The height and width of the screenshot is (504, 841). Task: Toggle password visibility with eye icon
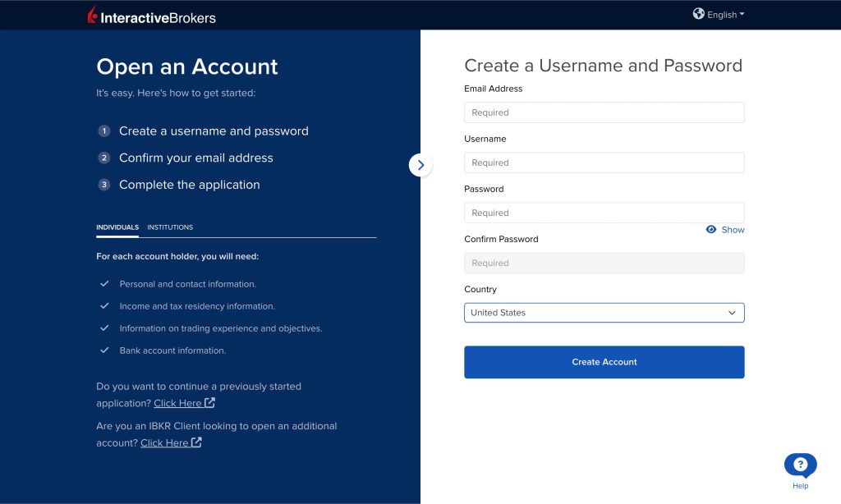tap(711, 230)
